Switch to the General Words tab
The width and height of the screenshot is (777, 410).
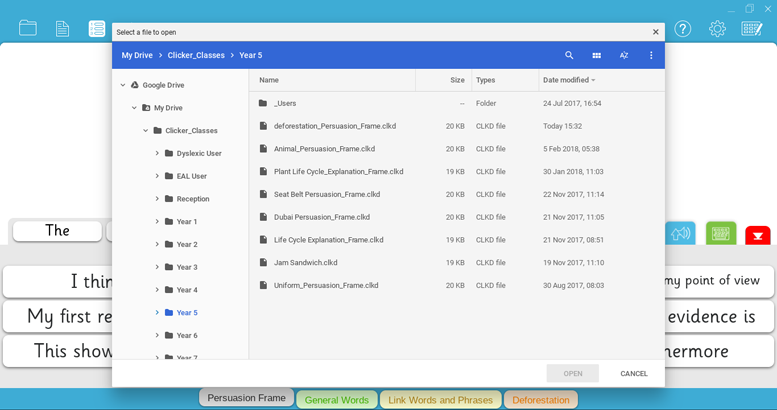click(x=337, y=400)
